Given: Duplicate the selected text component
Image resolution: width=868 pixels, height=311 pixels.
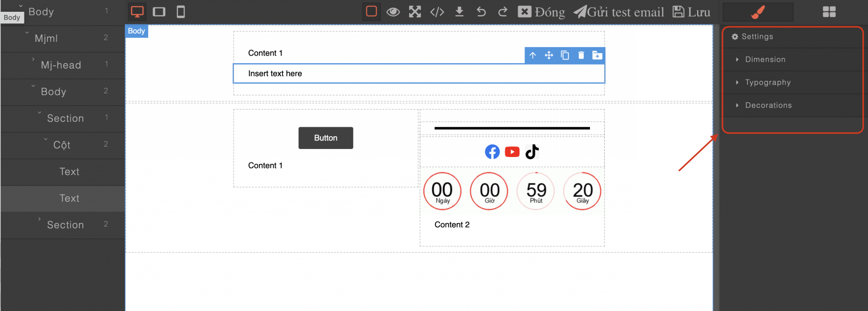Looking at the screenshot, I should tap(565, 55).
